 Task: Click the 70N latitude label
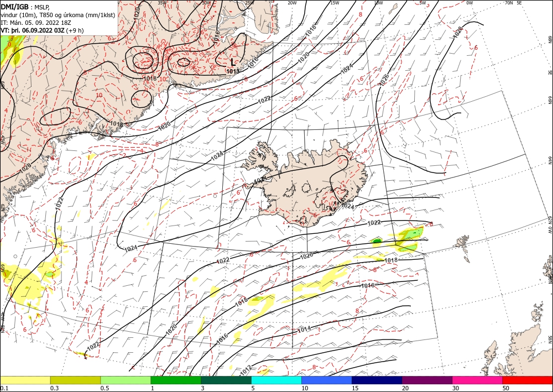[509, 3]
